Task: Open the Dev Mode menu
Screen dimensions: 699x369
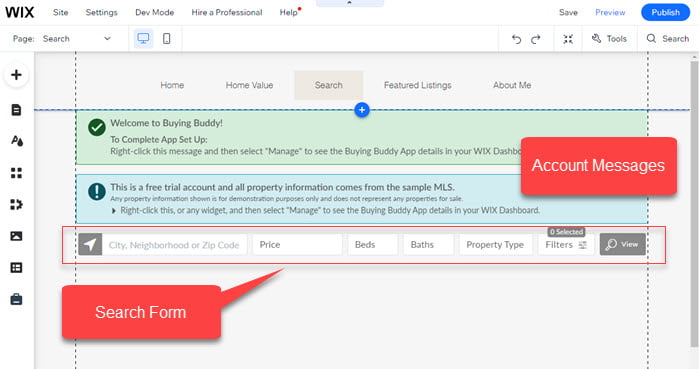Action: tap(155, 12)
